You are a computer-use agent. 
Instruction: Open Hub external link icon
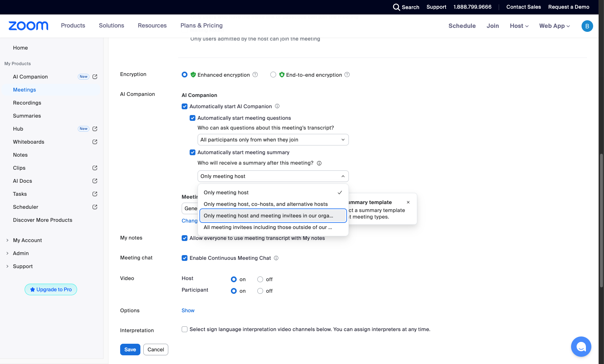pos(95,129)
